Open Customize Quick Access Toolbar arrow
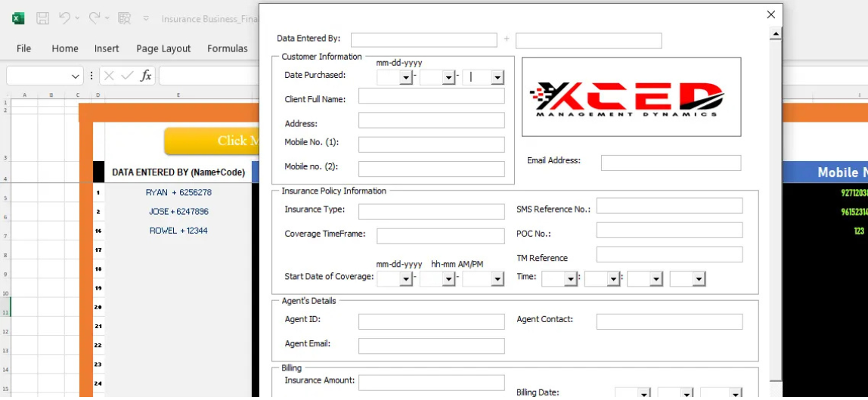The width and height of the screenshot is (868, 400). [146, 19]
